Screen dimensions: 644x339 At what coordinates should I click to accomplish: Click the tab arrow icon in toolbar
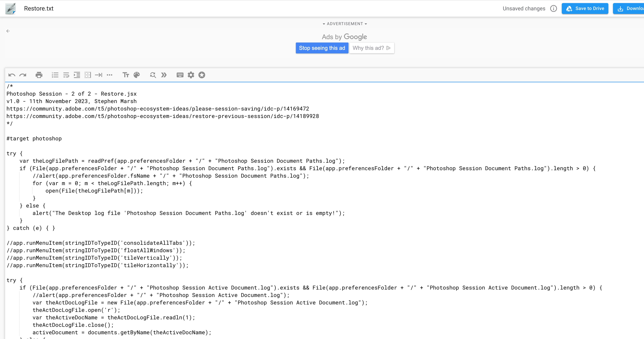coord(99,75)
